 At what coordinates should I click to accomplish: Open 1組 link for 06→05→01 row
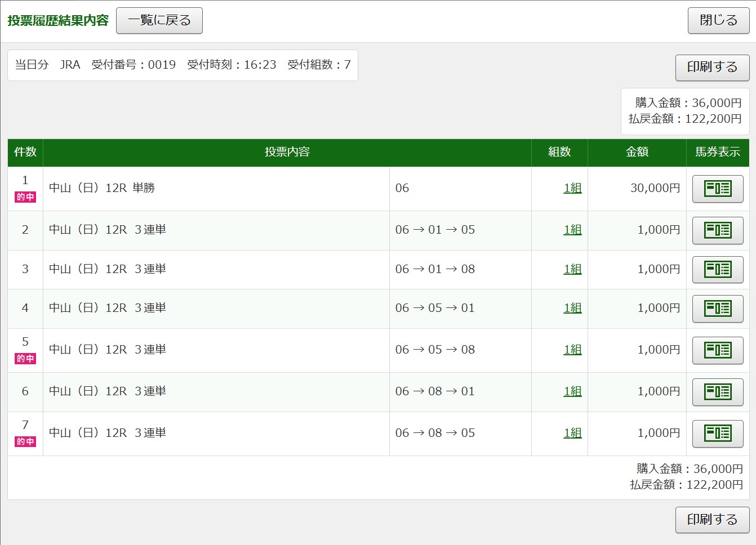tap(572, 308)
